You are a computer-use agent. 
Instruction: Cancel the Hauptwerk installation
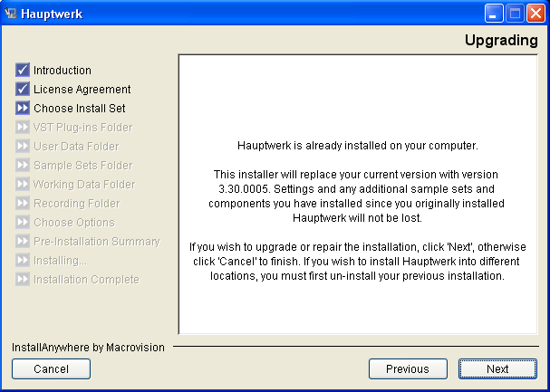(x=52, y=368)
